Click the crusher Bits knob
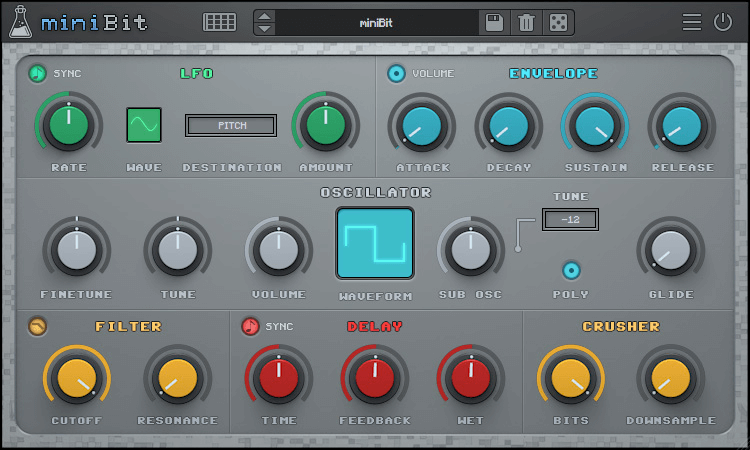750x450 pixels. pyautogui.click(x=571, y=380)
